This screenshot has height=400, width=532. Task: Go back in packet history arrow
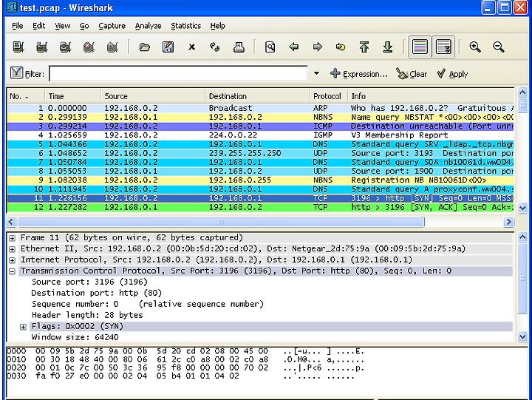point(294,47)
